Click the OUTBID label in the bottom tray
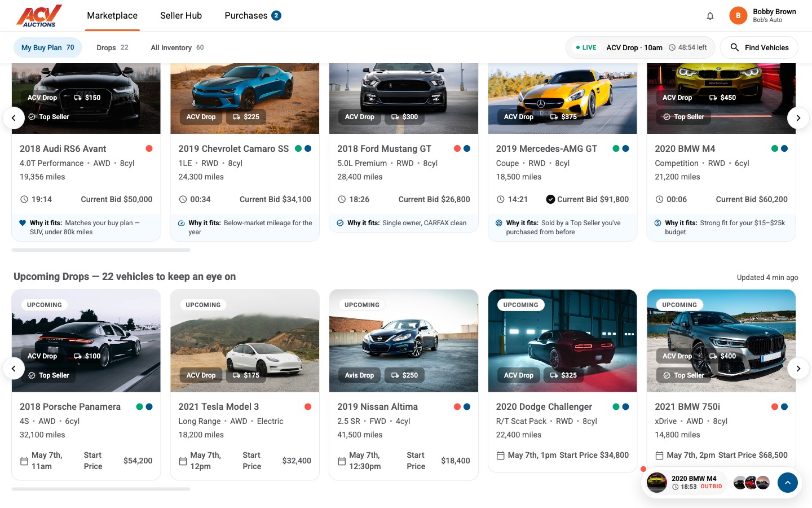 [x=711, y=487]
